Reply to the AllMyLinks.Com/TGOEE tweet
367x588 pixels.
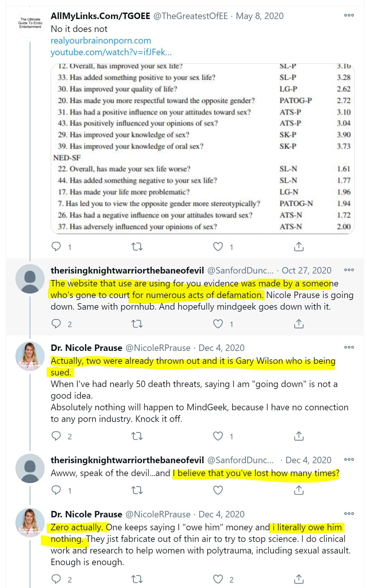(56, 247)
